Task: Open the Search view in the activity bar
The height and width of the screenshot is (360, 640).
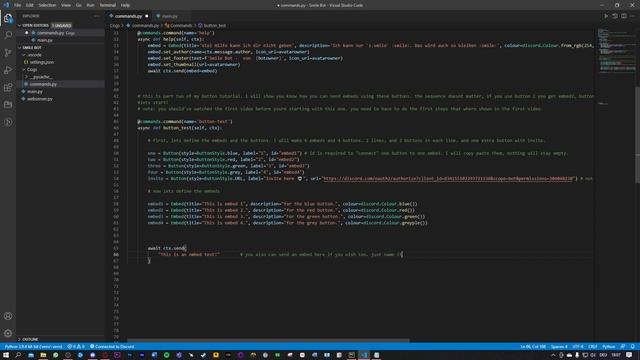Action: pyautogui.click(x=8, y=35)
